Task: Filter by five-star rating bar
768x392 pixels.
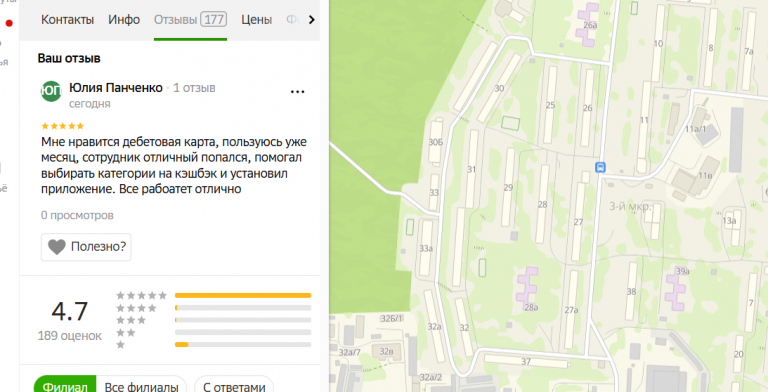Action: (x=243, y=295)
